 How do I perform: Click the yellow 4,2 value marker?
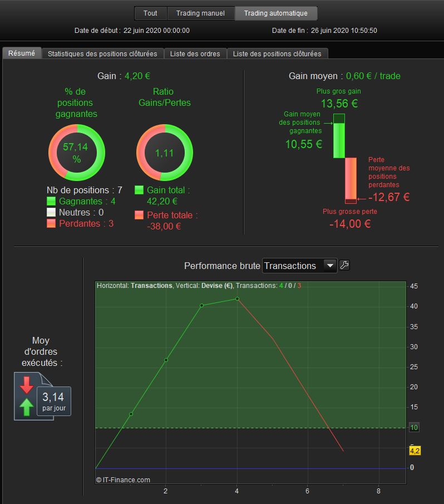(415, 451)
